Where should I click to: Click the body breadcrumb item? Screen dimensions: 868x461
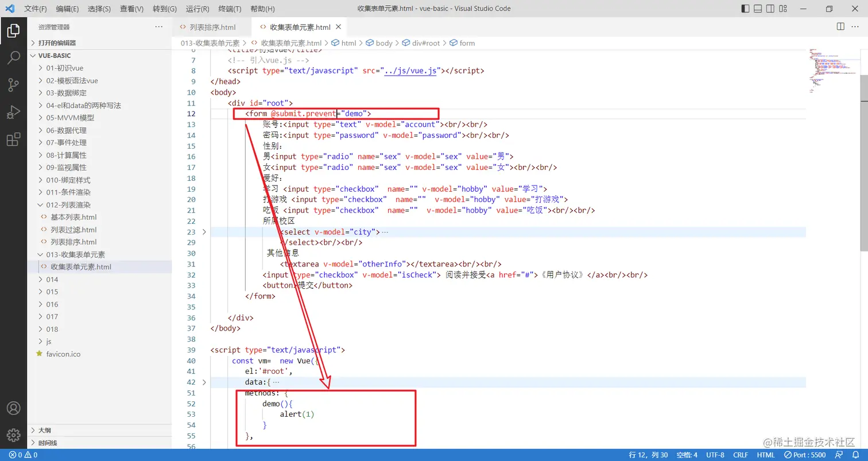(x=379, y=43)
